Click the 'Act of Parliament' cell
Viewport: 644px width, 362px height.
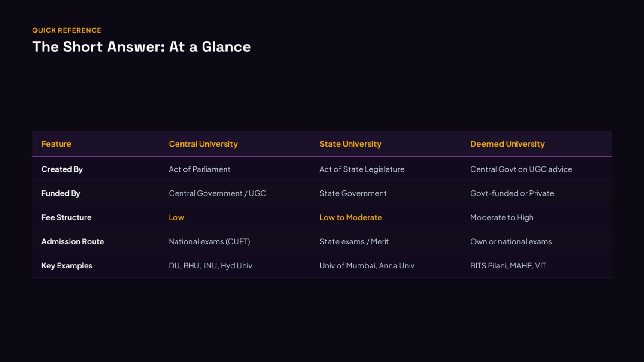(200, 169)
